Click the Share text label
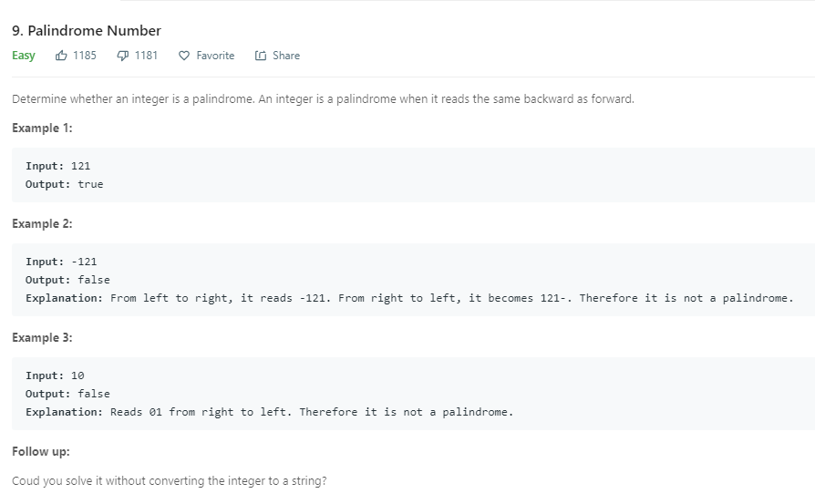 (x=285, y=56)
